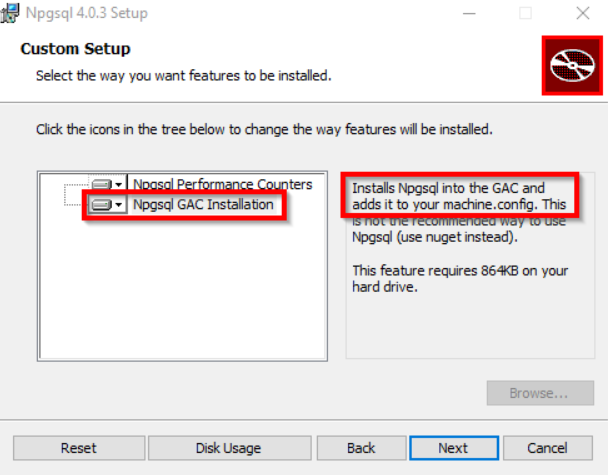
Task: Open Npgsql GAC Installation feature dropdown icon
Action: pyautogui.click(x=107, y=204)
